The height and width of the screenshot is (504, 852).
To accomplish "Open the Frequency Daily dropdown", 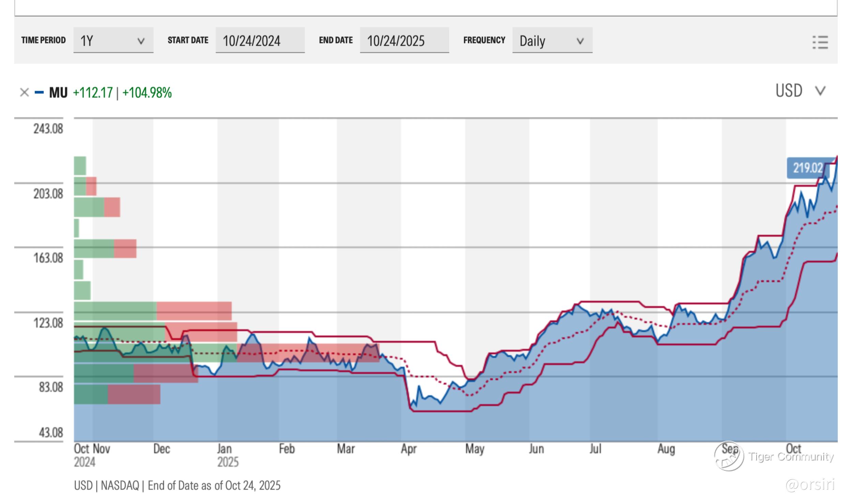I will [552, 41].
